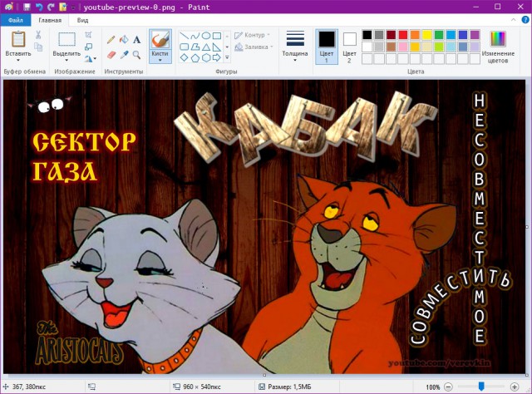Image resolution: width=532 pixels, height=394 pixels.
Task: Click the zoom in plus button
Action: (x=515, y=387)
